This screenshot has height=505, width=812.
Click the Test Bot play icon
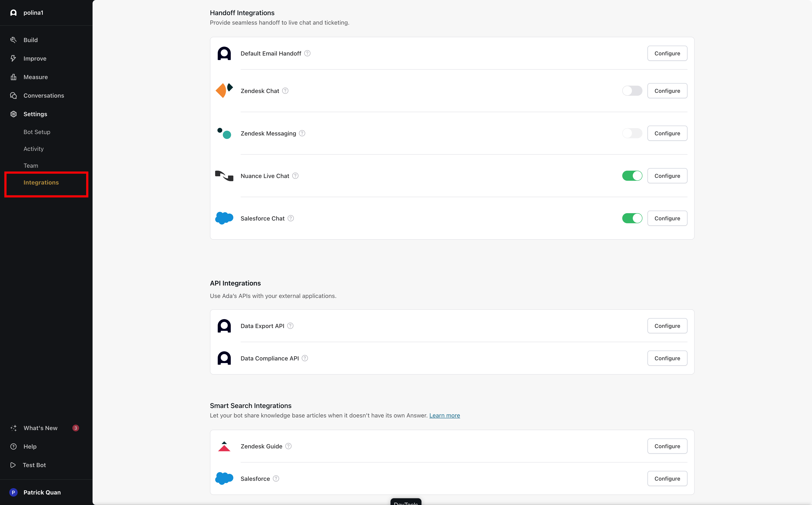(13, 465)
